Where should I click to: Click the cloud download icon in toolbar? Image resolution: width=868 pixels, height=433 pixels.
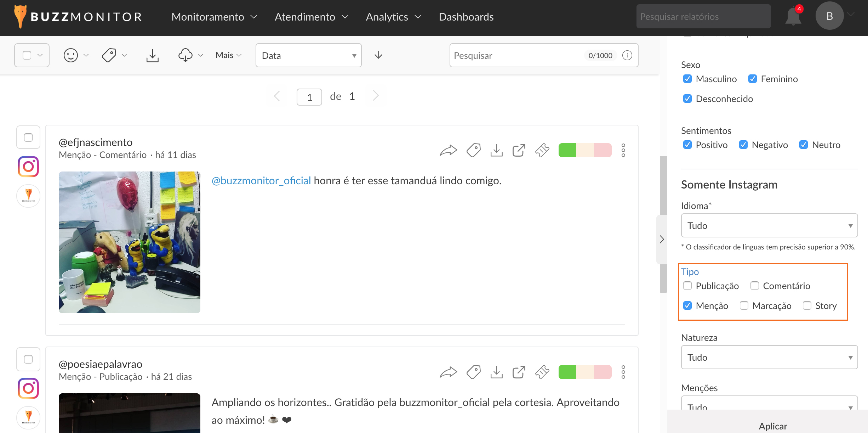(185, 55)
